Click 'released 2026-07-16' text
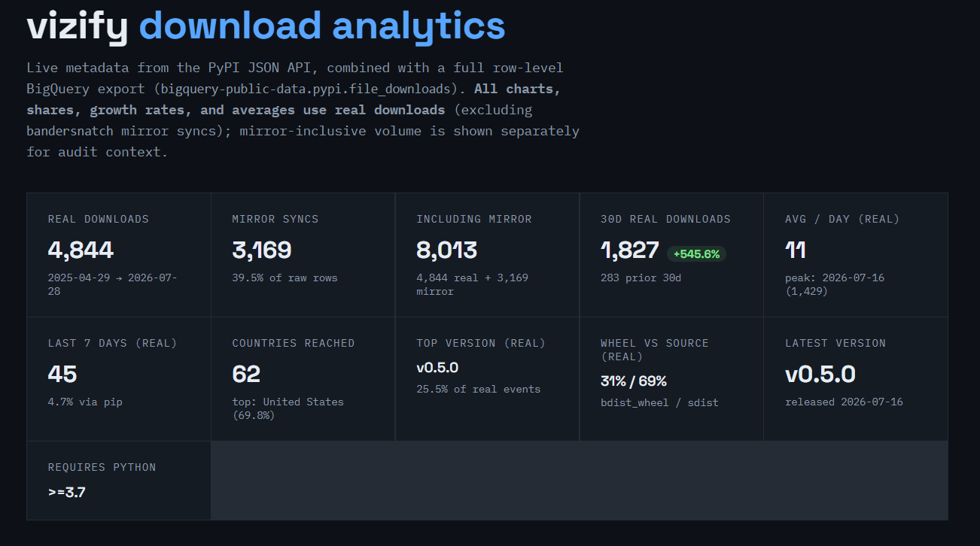Image resolution: width=980 pixels, height=546 pixels. (844, 402)
